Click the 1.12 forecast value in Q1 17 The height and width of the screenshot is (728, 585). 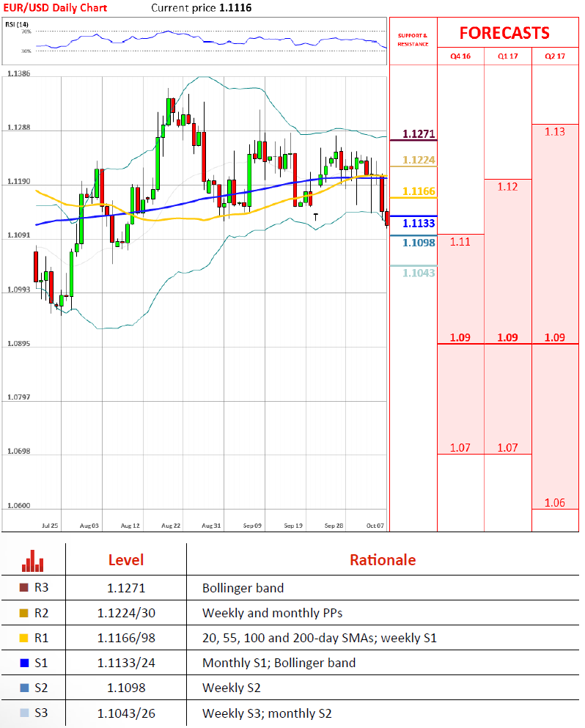(507, 187)
